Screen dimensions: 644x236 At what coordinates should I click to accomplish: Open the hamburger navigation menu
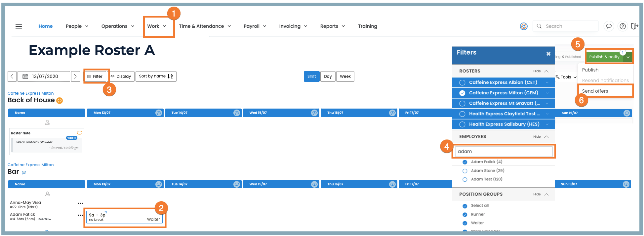point(19,26)
